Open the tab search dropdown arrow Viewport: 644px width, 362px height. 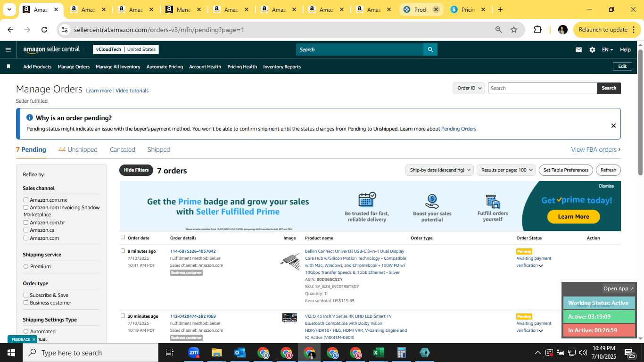[9, 9]
